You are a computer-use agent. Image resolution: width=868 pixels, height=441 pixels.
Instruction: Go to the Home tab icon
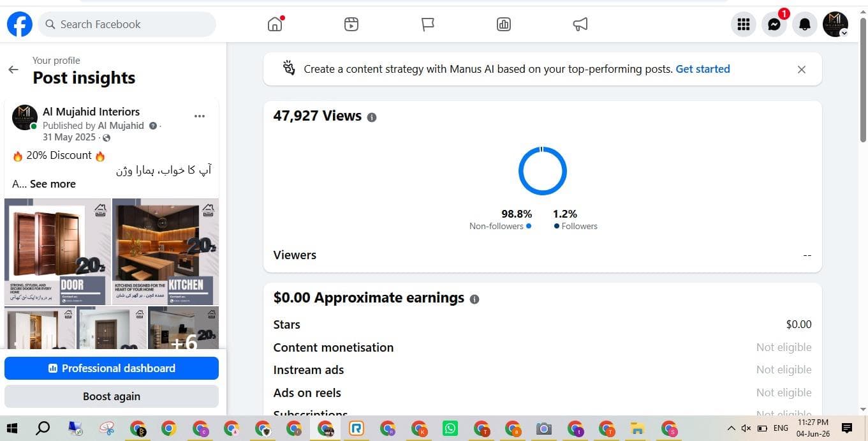[x=275, y=24]
